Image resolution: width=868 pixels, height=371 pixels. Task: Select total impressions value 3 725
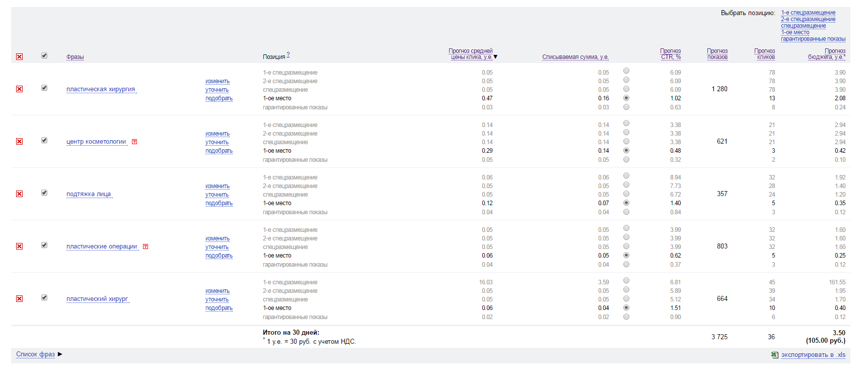(x=719, y=337)
